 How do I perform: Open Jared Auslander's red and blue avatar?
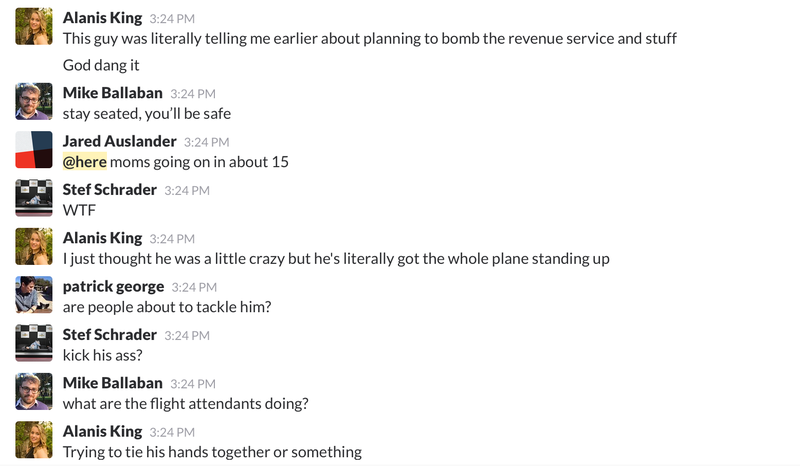point(34,150)
